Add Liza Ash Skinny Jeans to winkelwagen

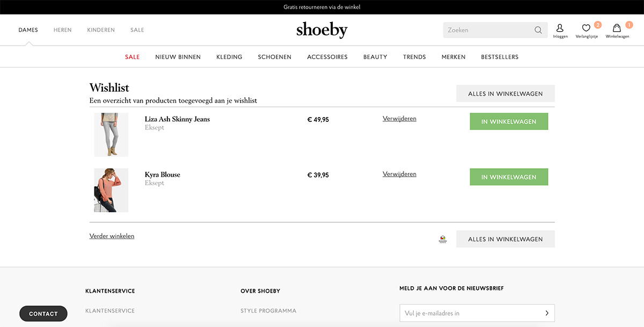click(x=509, y=121)
